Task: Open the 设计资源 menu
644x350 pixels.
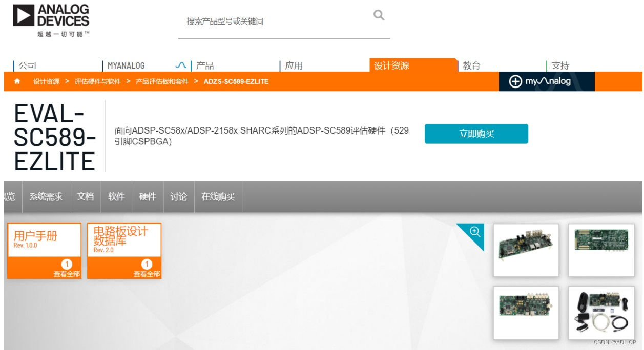Action: tap(391, 65)
